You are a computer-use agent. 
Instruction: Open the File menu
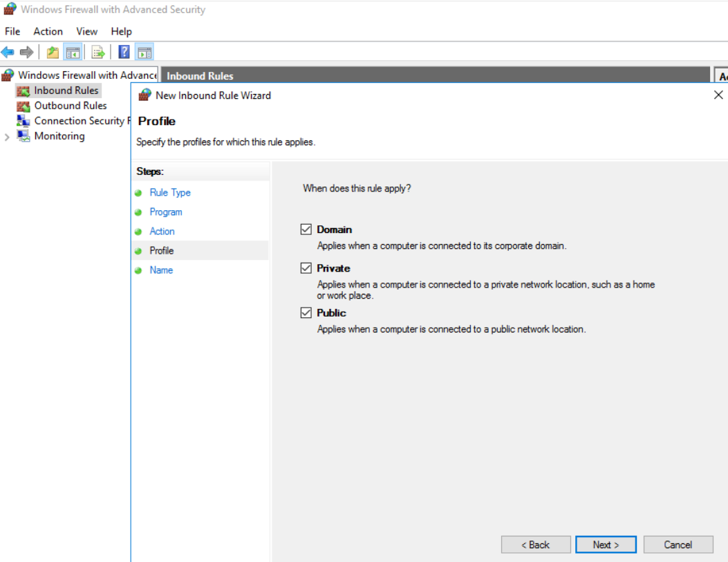12,31
